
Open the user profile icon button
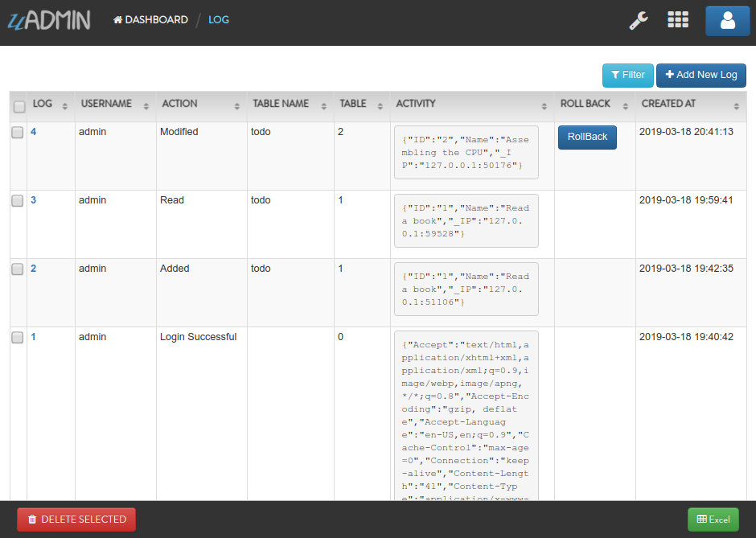click(x=728, y=21)
